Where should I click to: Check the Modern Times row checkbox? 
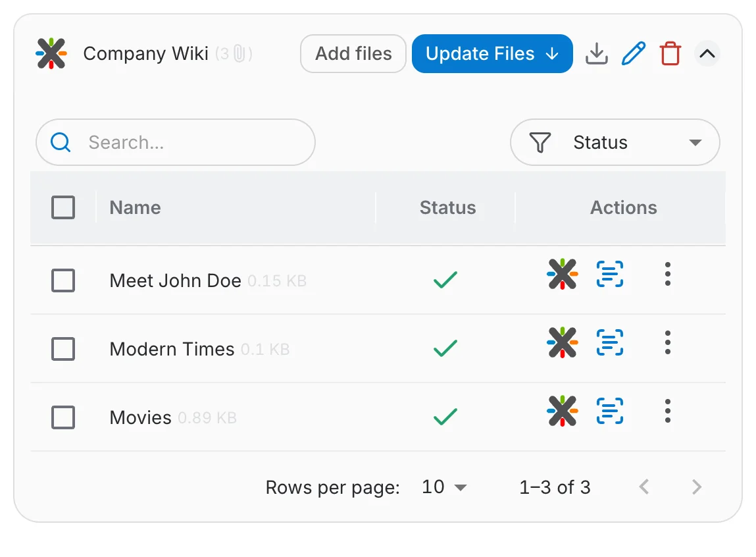point(63,349)
